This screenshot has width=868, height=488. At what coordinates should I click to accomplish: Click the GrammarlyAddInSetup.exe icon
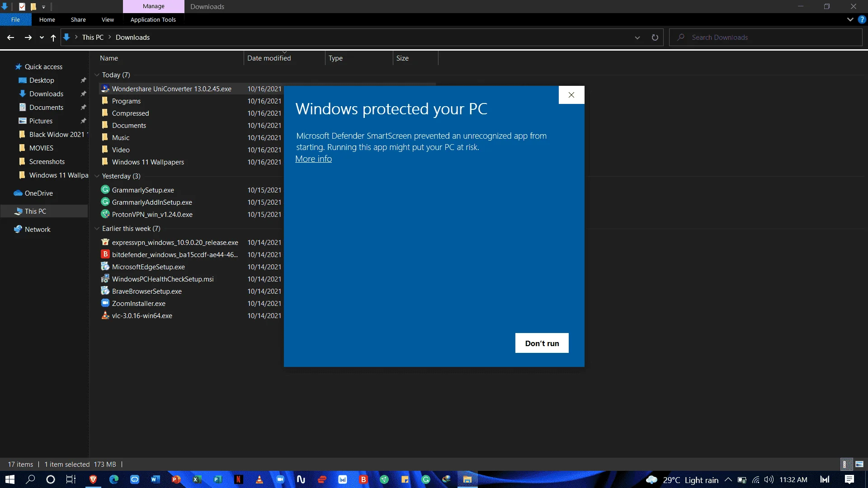[x=105, y=202]
